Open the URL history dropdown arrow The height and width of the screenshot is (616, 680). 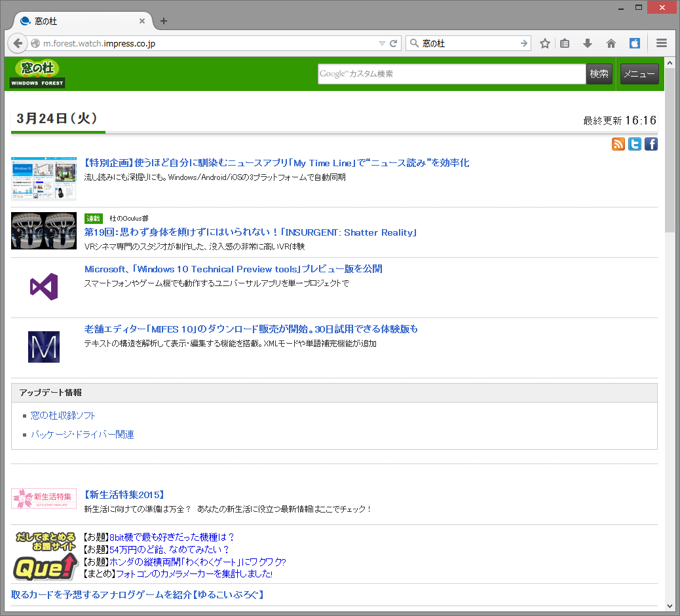point(382,43)
